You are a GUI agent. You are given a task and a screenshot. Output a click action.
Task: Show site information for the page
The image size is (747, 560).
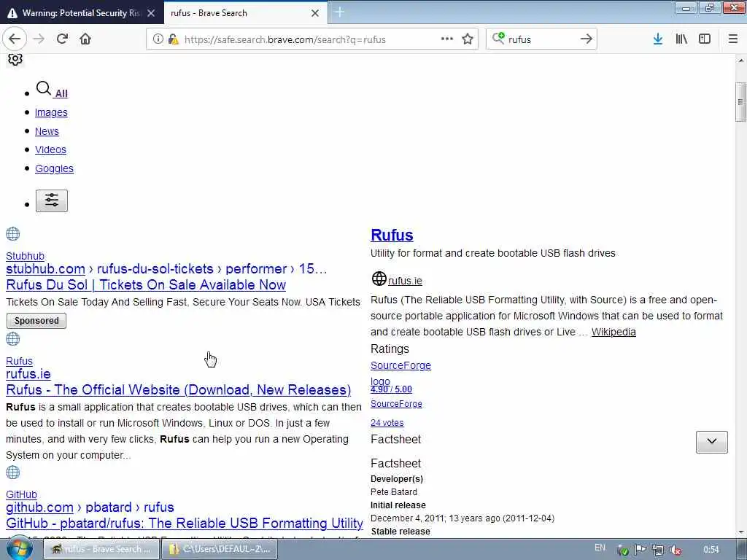(158, 39)
